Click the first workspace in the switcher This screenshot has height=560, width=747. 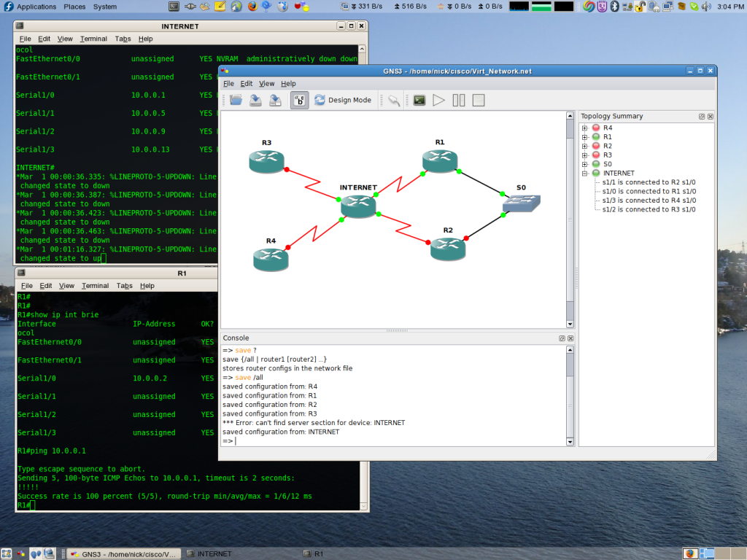tap(689, 554)
